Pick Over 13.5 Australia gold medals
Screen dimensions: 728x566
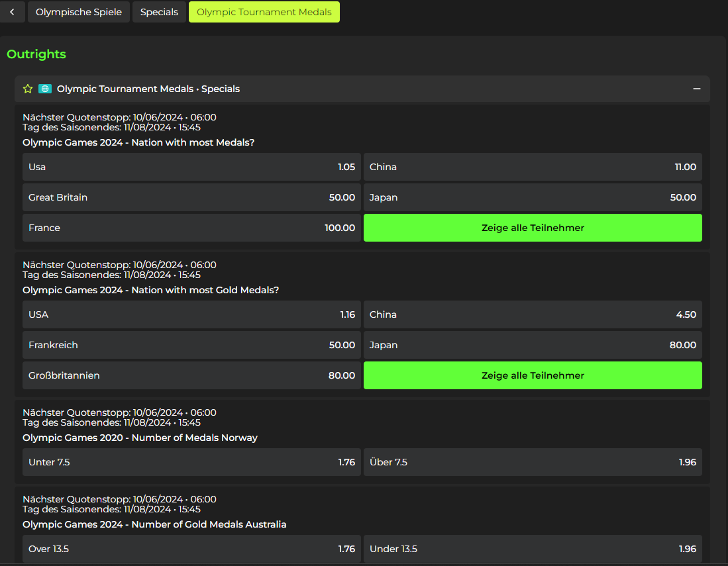(191, 549)
